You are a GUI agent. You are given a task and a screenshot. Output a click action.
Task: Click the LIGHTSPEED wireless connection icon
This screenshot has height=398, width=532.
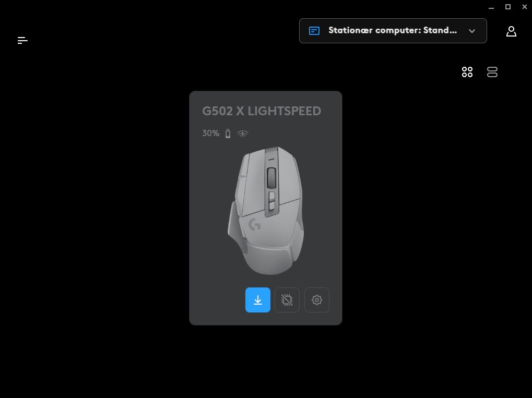coord(243,134)
